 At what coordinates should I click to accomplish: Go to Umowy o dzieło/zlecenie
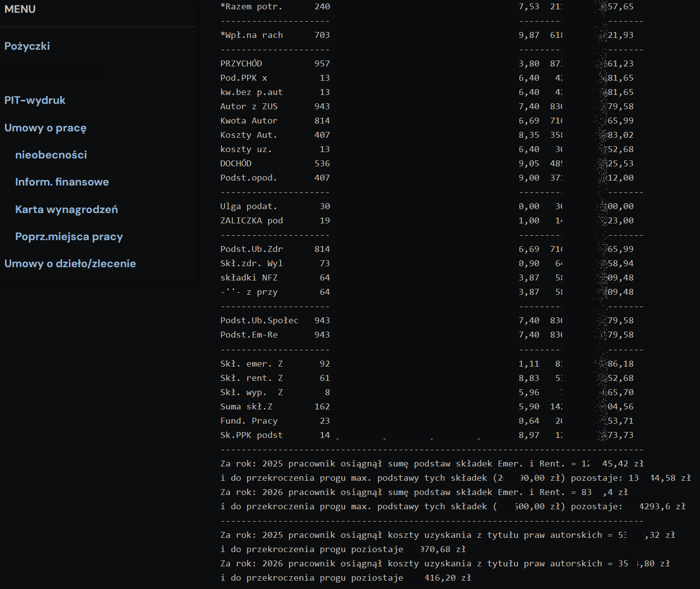click(x=70, y=264)
